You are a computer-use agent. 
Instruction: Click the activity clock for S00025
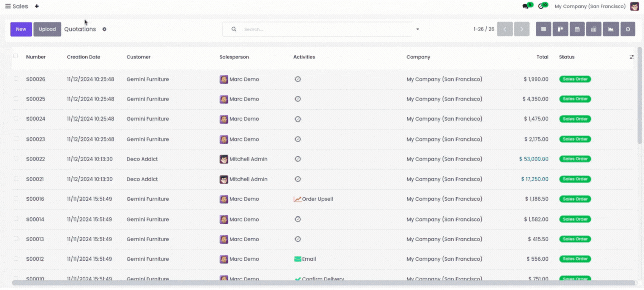[298, 99]
